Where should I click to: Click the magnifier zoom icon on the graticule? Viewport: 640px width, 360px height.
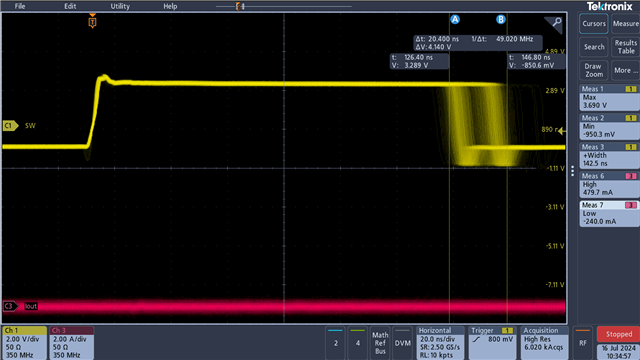[x=554, y=24]
